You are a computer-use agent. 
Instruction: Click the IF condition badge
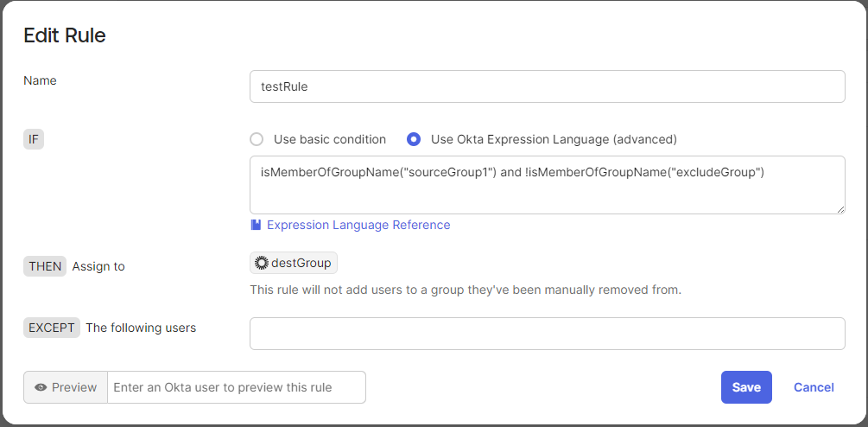click(34, 139)
